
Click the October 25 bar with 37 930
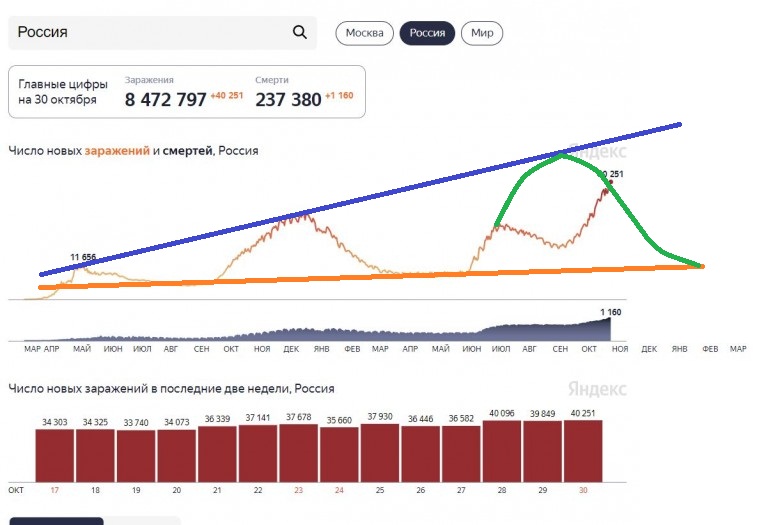[x=380, y=453]
